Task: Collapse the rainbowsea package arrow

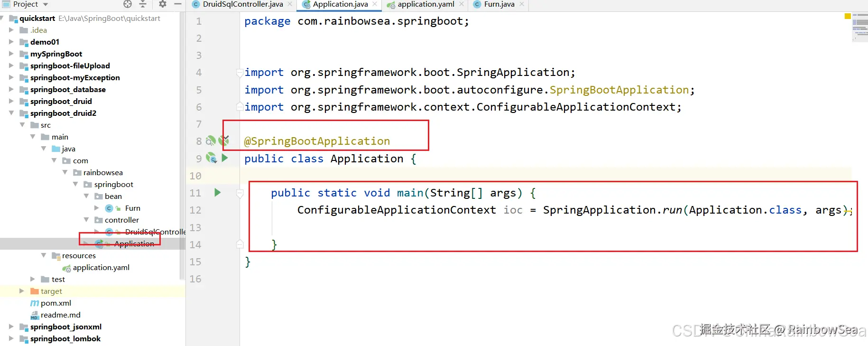Action: [65, 172]
